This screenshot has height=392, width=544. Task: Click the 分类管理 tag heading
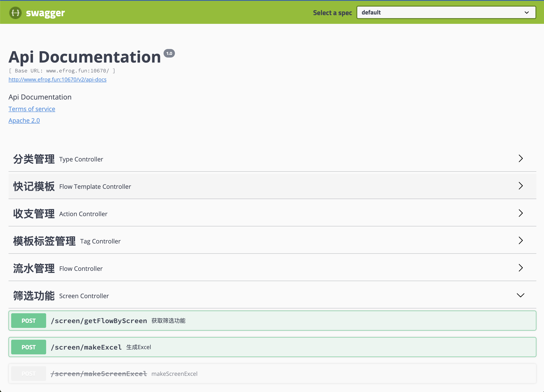click(34, 159)
